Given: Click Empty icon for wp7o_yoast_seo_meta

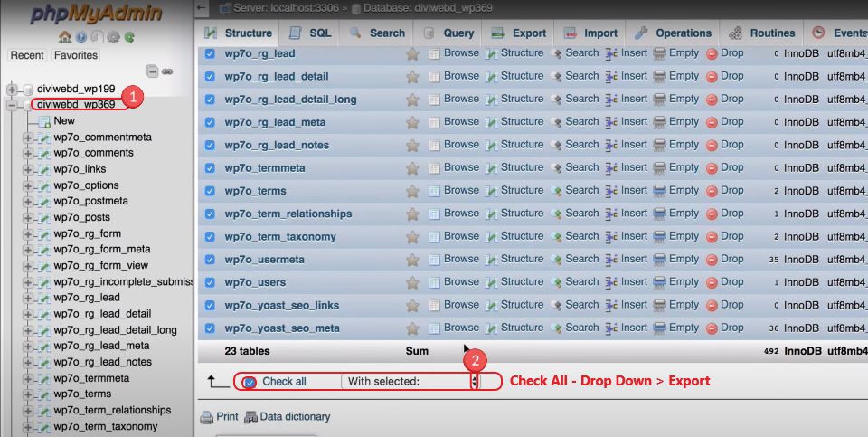Looking at the screenshot, I should [659, 328].
